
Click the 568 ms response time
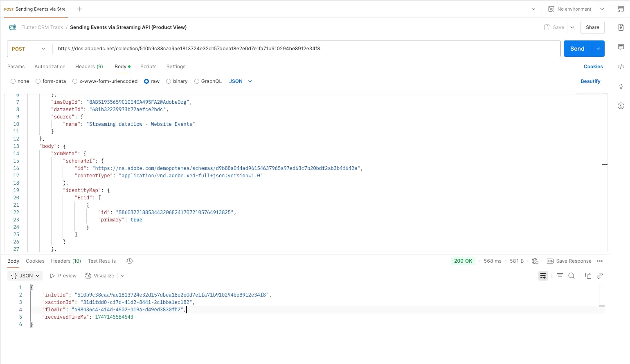[493, 261]
